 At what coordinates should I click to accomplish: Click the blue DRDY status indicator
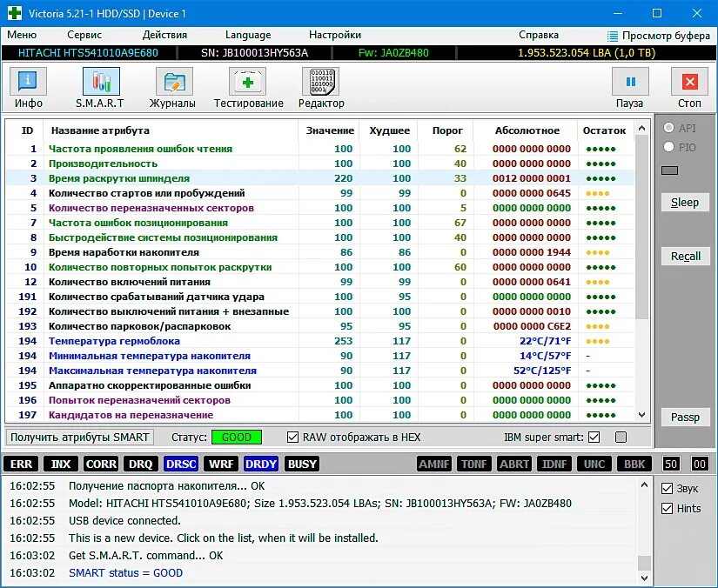(261, 464)
